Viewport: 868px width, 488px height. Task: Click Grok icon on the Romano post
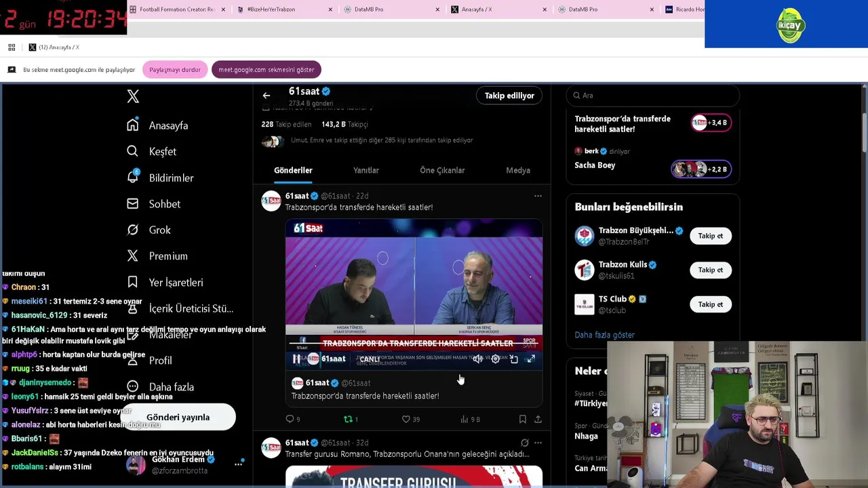[x=524, y=443]
